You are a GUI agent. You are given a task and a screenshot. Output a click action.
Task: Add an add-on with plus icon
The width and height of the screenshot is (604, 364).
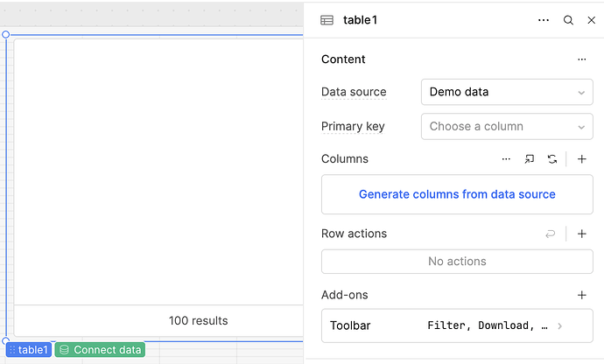[582, 296]
